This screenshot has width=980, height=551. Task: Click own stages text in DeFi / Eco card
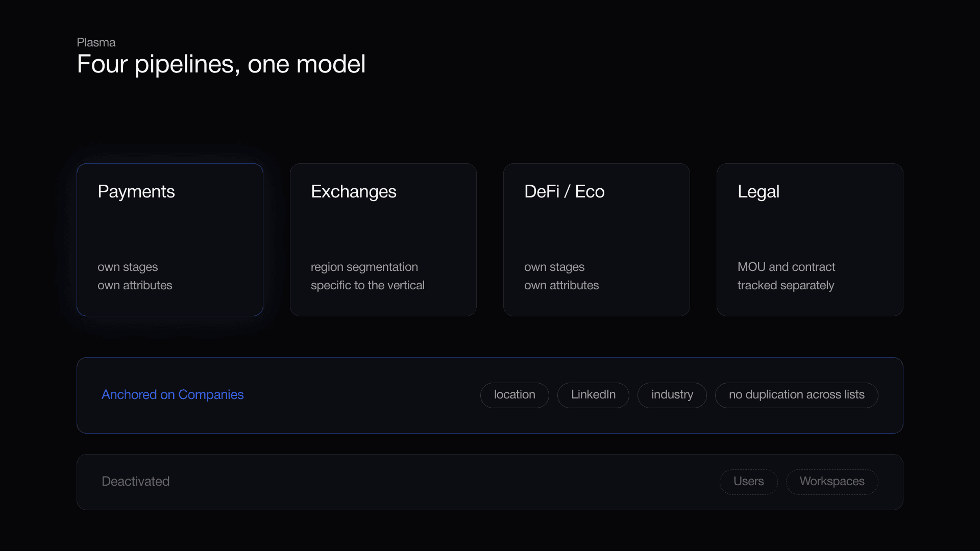554,267
